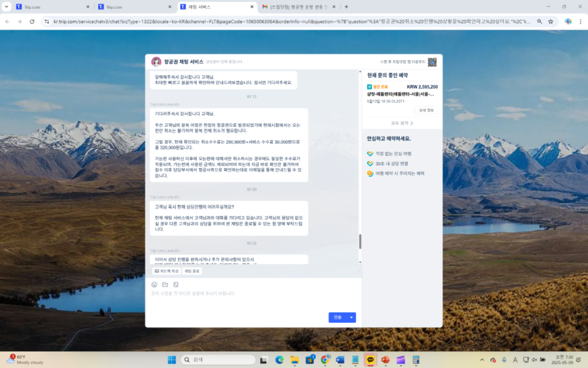Open KakaoTalk from the taskbar

tap(370, 360)
